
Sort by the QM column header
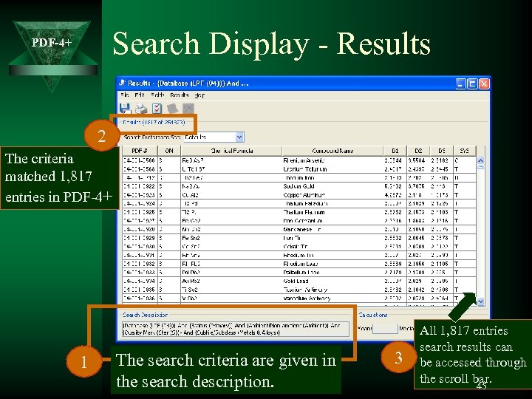pos(169,151)
